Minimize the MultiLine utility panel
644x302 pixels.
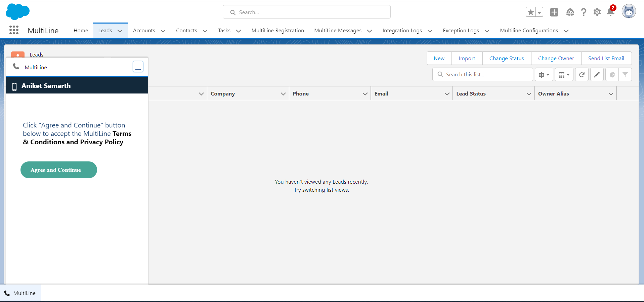click(x=138, y=67)
